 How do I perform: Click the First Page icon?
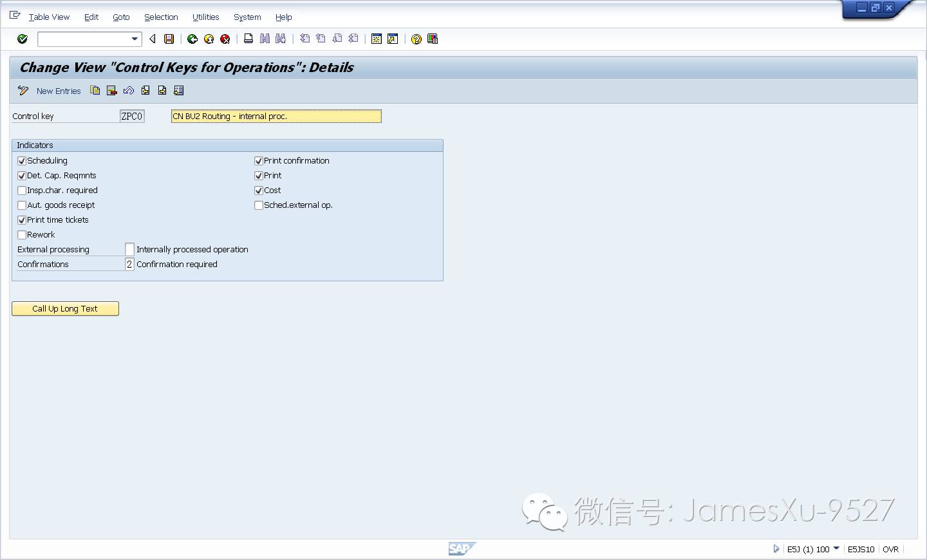click(304, 39)
